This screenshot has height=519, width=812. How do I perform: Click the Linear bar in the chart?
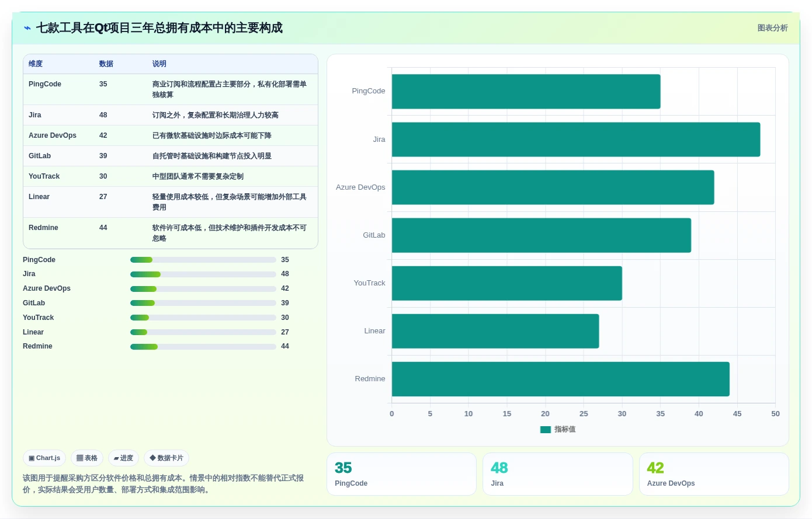click(495, 331)
